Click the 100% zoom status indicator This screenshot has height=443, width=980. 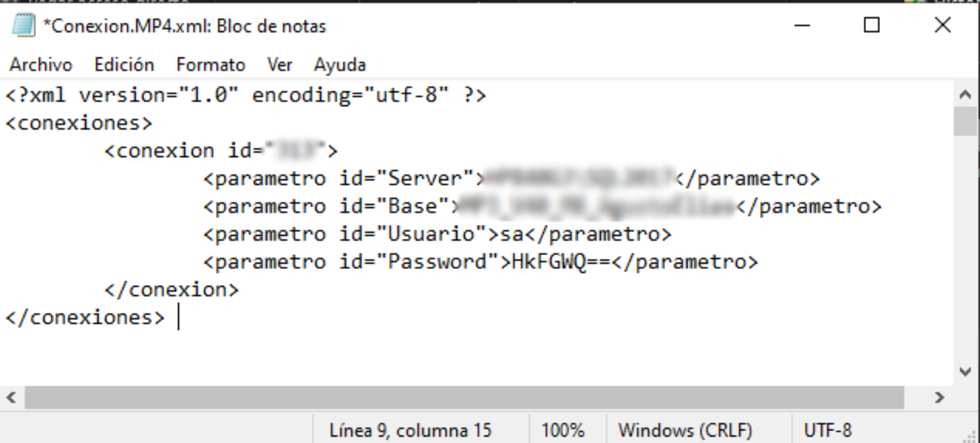[x=563, y=430]
